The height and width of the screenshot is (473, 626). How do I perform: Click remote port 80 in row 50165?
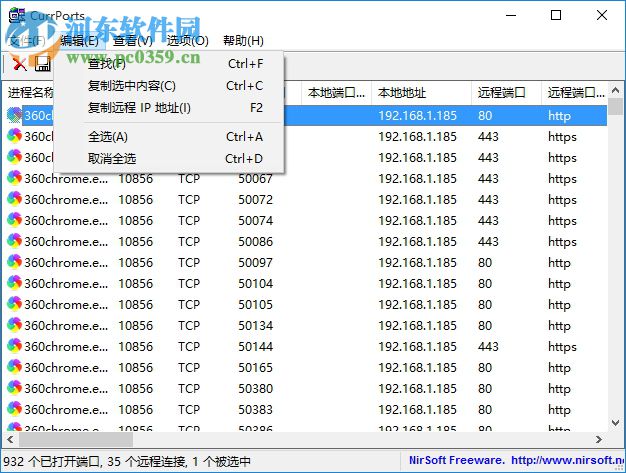485,368
